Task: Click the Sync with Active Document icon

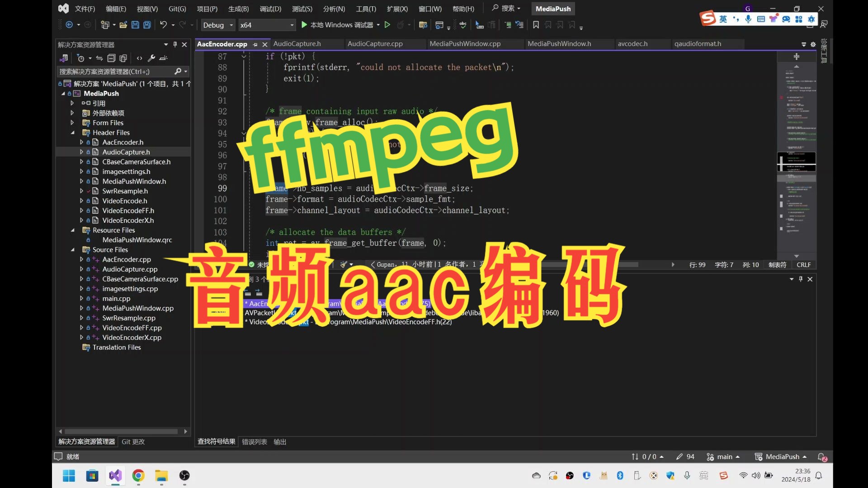Action: [x=99, y=58]
